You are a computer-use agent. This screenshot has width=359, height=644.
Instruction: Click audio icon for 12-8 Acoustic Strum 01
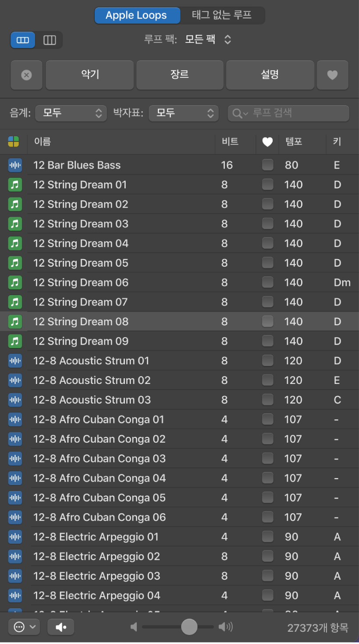[15, 361]
